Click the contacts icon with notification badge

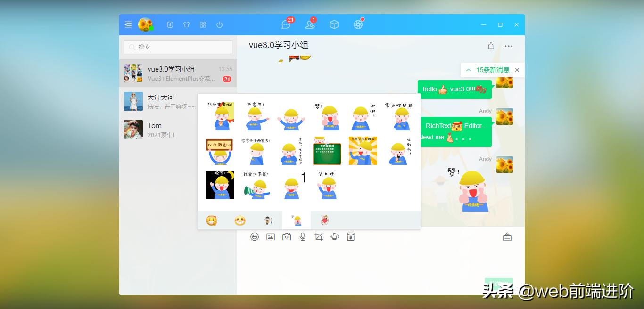pyautogui.click(x=309, y=24)
